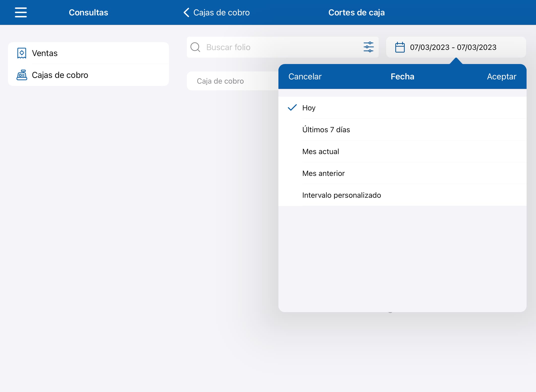
Task: Open the Caja de cobro field
Action: coord(233,81)
